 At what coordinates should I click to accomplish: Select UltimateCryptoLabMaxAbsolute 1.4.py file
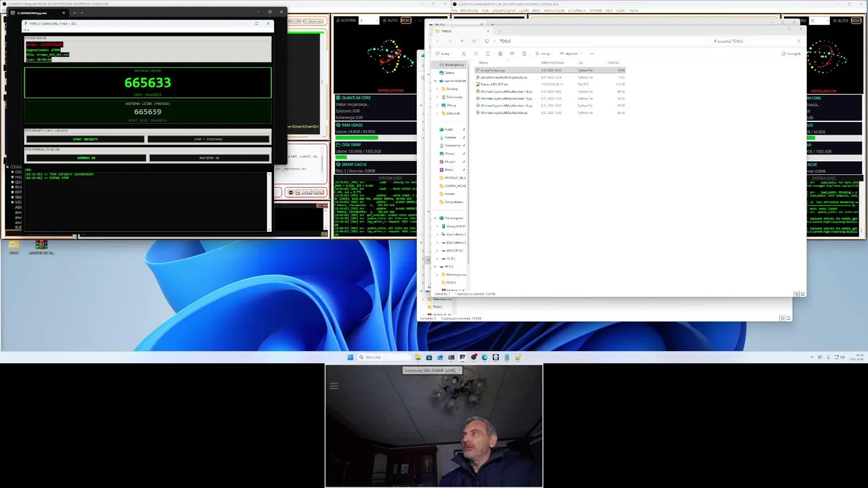(505, 91)
